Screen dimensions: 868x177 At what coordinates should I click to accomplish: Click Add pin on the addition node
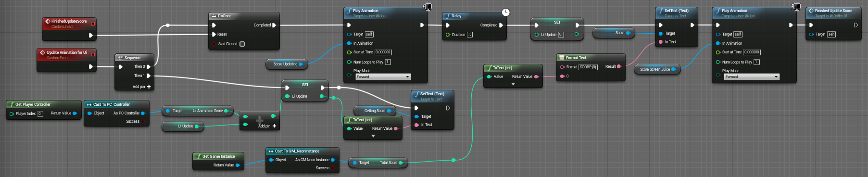pyautogui.click(x=267, y=126)
